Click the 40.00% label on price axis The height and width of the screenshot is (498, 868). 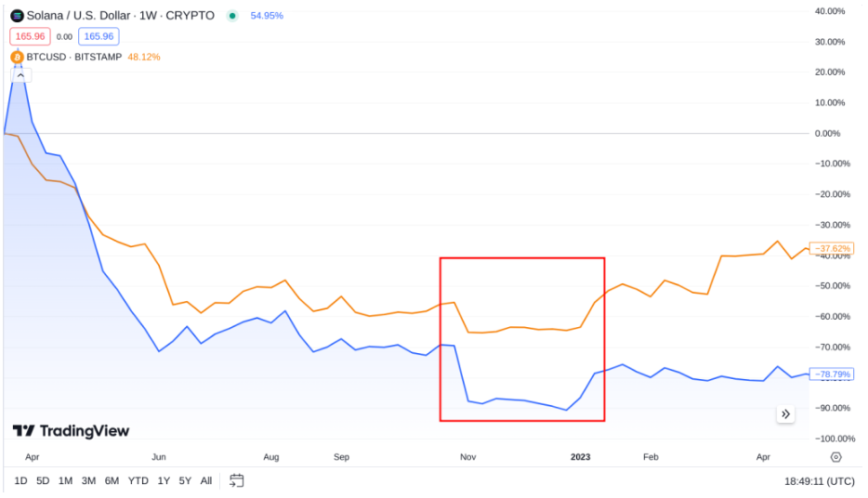point(830,11)
